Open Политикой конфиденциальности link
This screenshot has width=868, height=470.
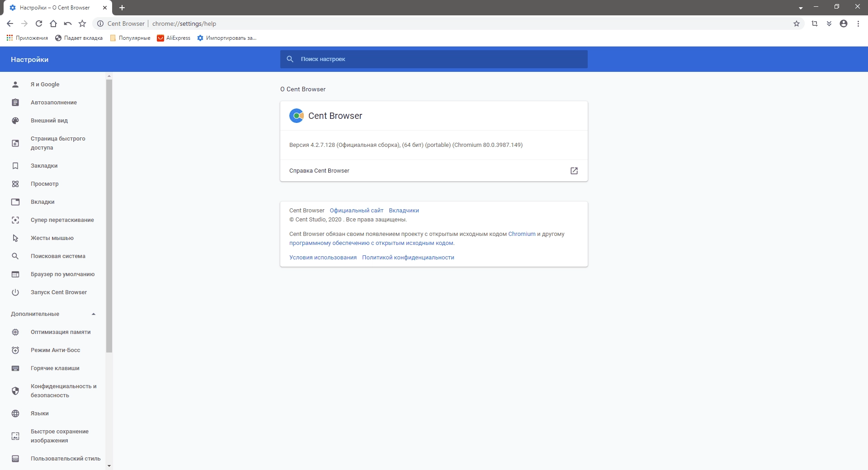coord(408,258)
